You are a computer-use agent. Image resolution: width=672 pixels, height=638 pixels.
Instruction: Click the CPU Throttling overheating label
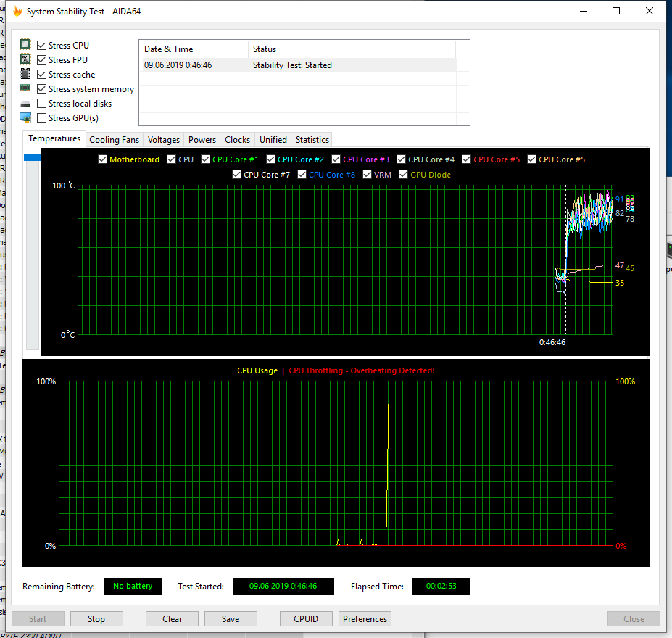362,370
